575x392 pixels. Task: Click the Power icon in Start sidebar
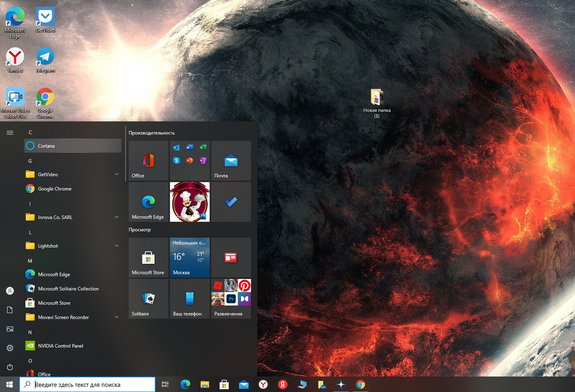(10, 367)
